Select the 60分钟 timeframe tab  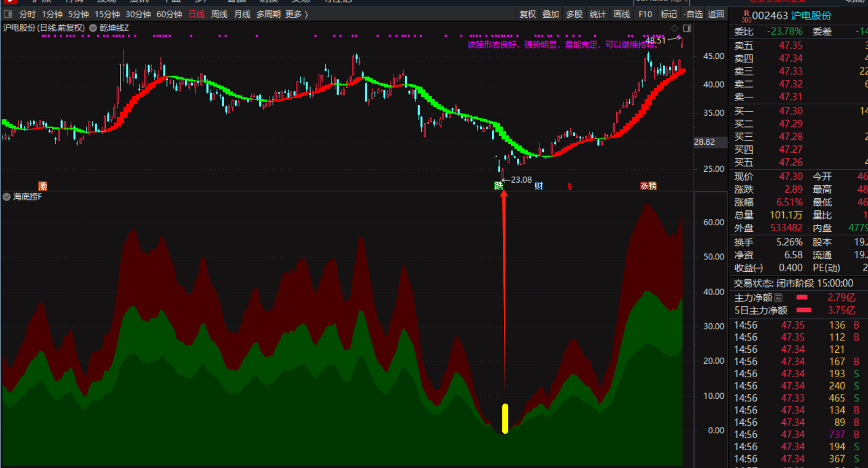pos(169,14)
